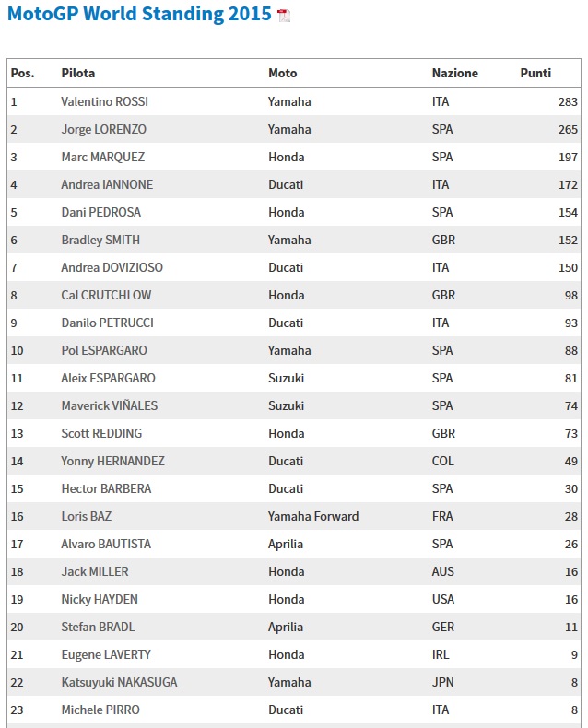Select the Marc MARQUEZ name cell
Viewport: 588px width, 728px height.
(x=103, y=157)
